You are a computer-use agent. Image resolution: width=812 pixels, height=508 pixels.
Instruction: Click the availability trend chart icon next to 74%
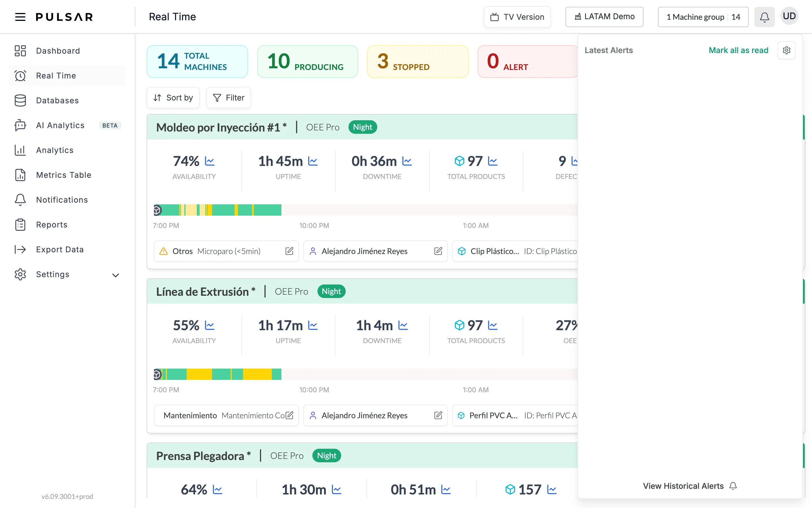click(x=210, y=161)
